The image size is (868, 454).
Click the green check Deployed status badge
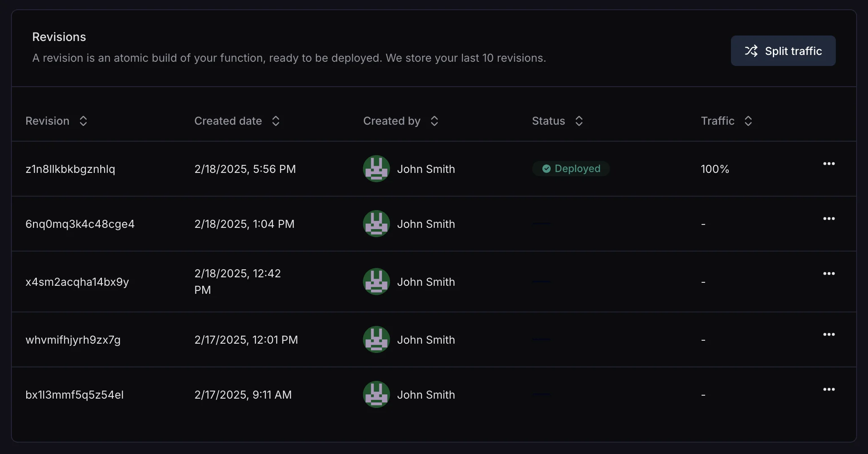571,169
